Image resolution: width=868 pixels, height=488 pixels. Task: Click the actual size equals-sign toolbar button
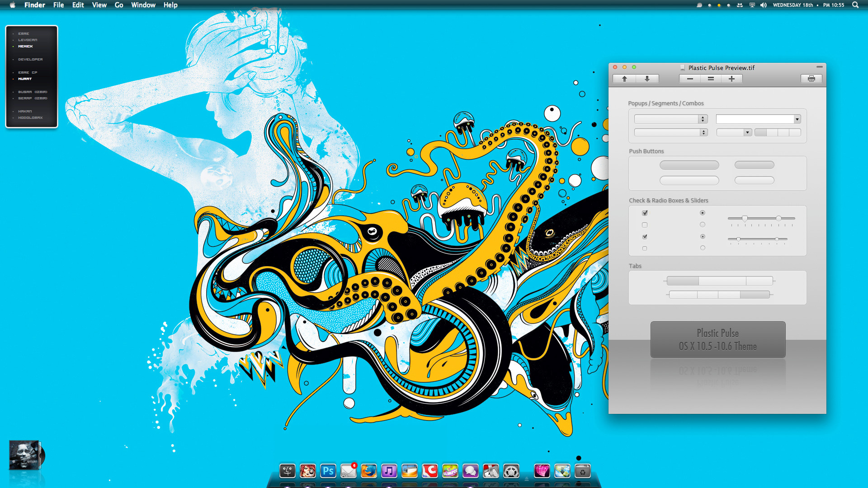[711, 79]
